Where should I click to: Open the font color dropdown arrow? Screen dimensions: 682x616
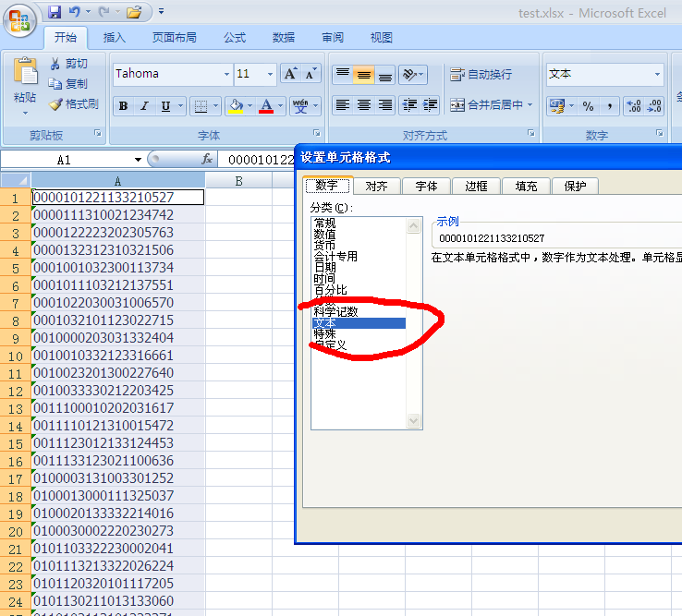point(281,106)
